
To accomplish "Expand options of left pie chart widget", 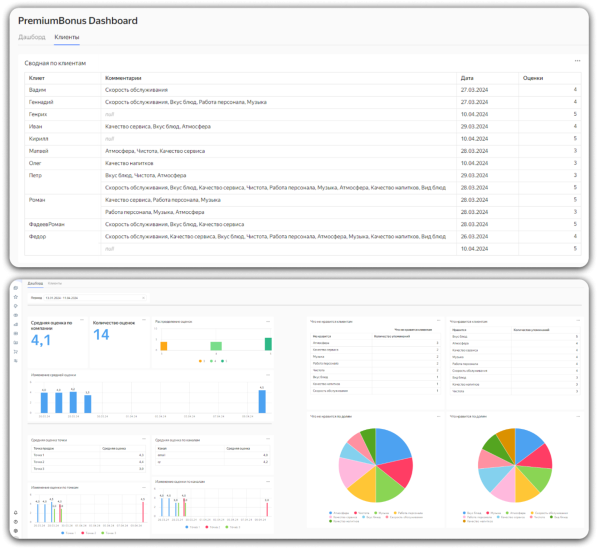I will [438, 416].
